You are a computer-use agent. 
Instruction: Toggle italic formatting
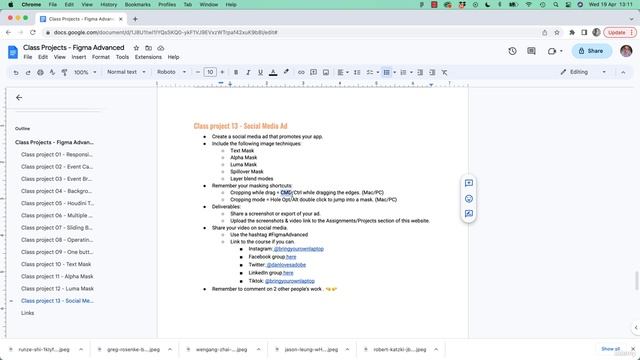click(248, 72)
